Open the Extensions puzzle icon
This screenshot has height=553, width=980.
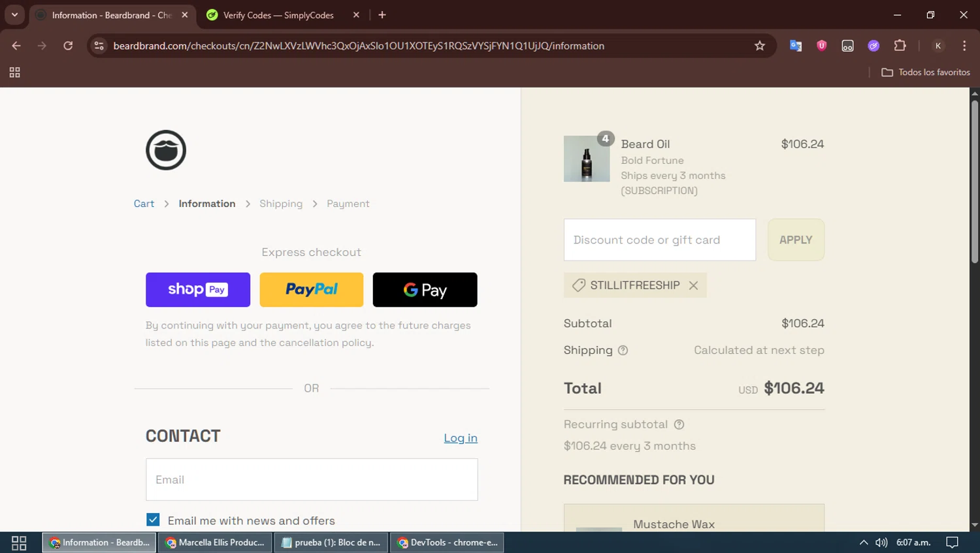click(x=900, y=46)
